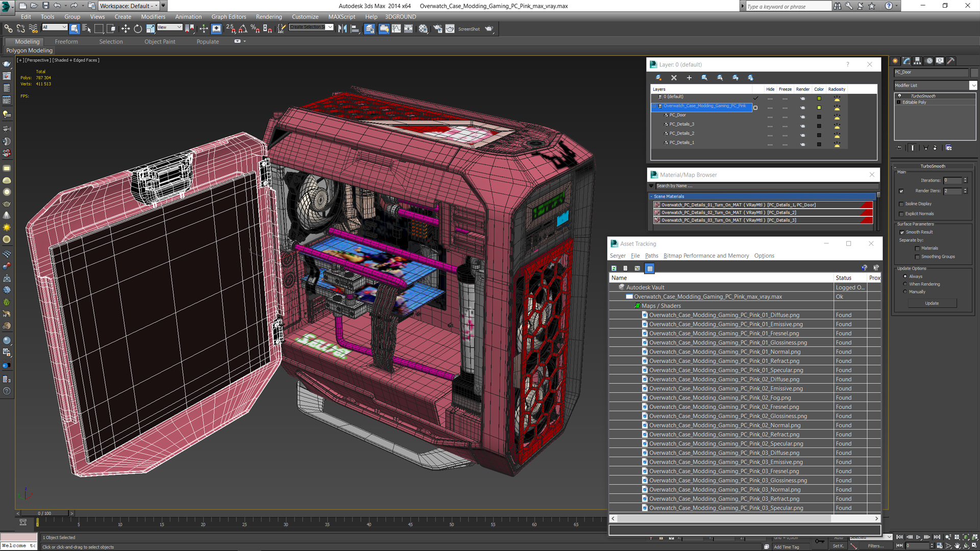Open the Create command panel tab
Screen dimensions: 980x551
[x=895, y=61]
